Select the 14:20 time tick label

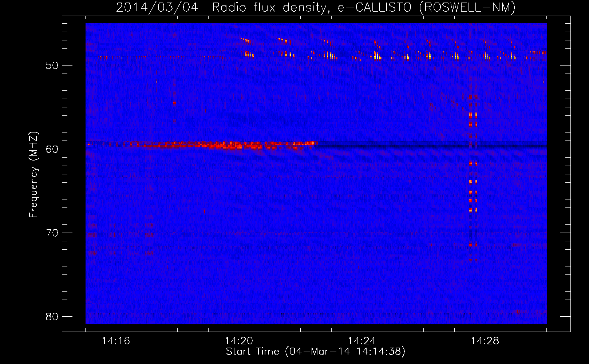[x=239, y=341]
